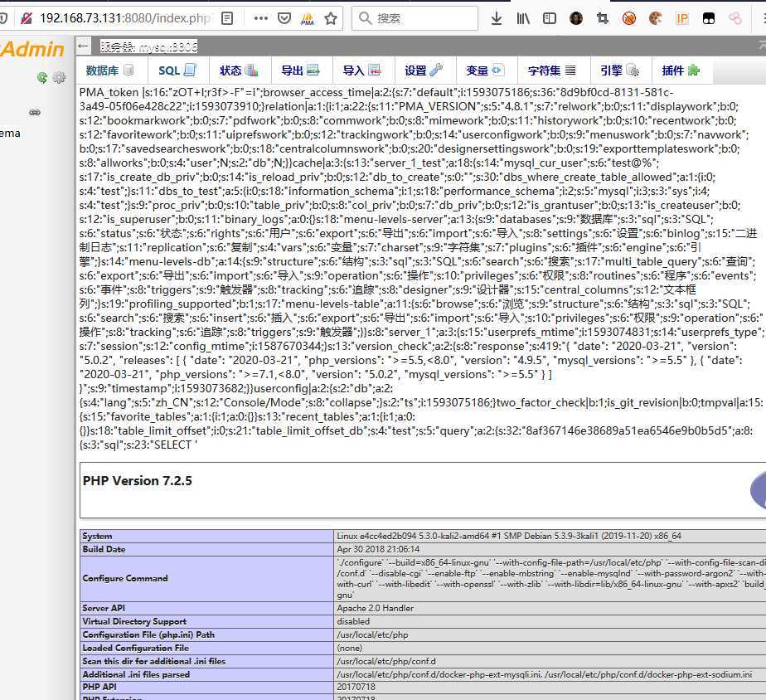
Task: Click the IP extension icon
Action: [682, 18]
